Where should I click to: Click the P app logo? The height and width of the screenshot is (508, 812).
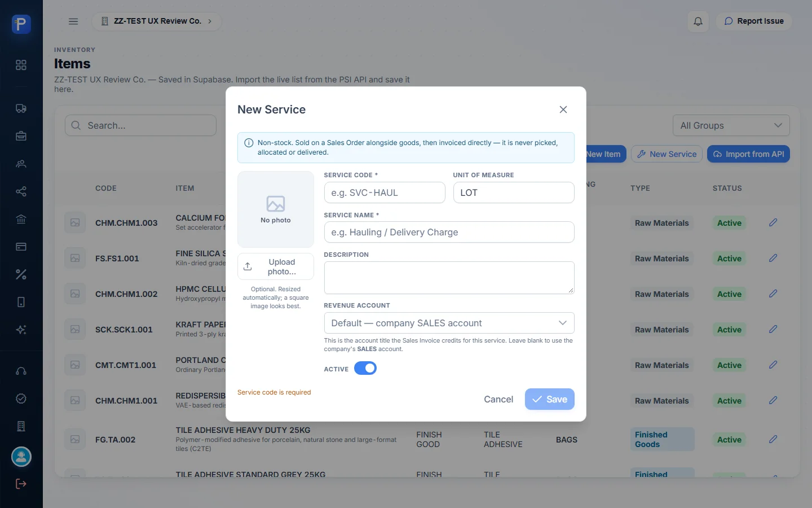21,24
